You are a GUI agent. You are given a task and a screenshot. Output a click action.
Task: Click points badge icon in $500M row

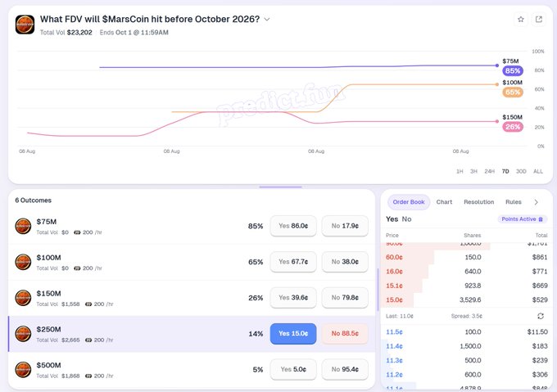(x=88, y=376)
